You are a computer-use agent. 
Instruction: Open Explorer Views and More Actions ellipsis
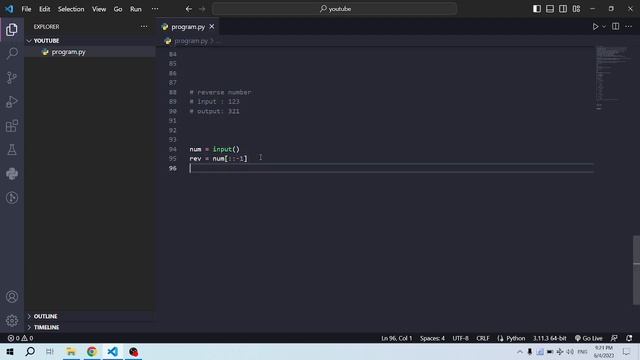pos(144,27)
